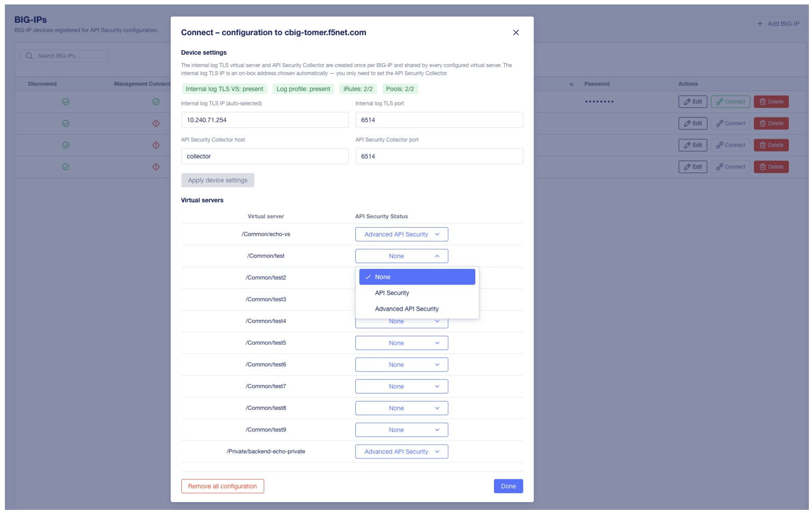The height and width of the screenshot is (513, 812).
Task: Click Apply device settings button
Action: pyautogui.click(x=218, y=180)
